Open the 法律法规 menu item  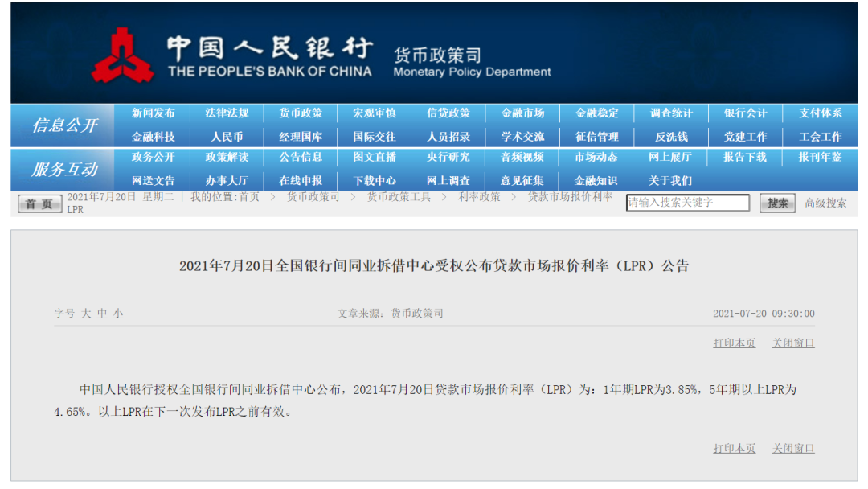tap(227, 113)
